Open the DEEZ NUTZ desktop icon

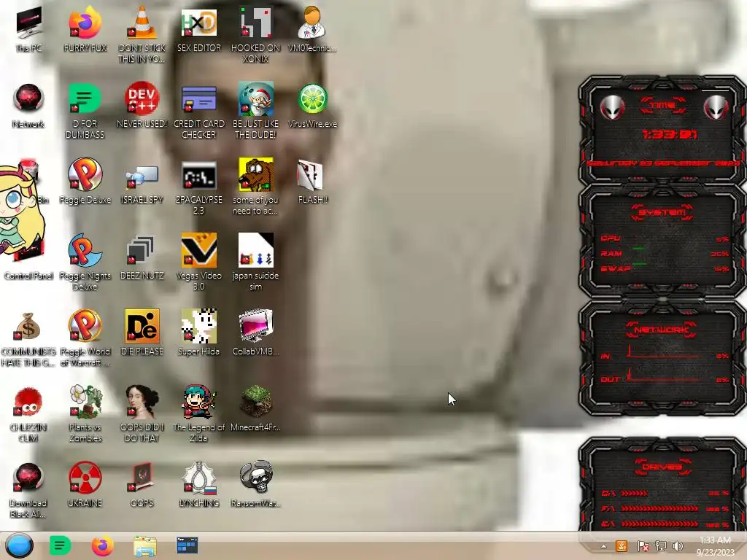pos(142,257)
